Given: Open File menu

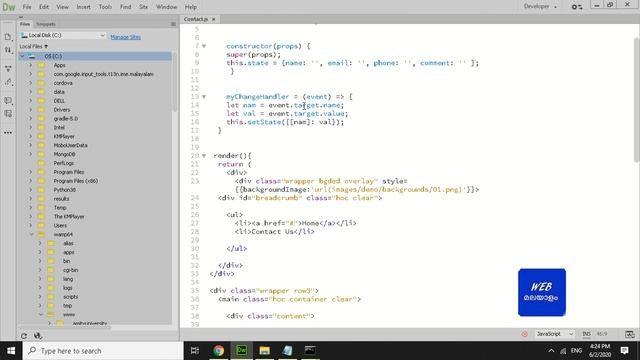Looking at the screenshot, I should [x=27, y=7].
